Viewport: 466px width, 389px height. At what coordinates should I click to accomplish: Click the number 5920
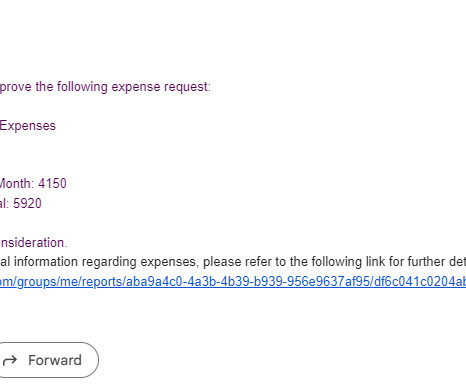point(27,203)
